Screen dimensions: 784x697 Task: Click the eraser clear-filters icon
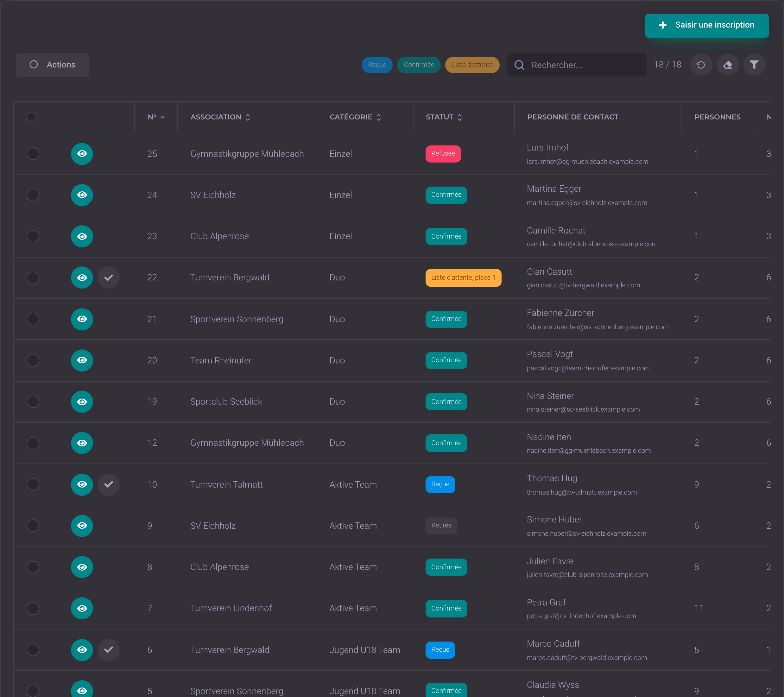[728, 65]
